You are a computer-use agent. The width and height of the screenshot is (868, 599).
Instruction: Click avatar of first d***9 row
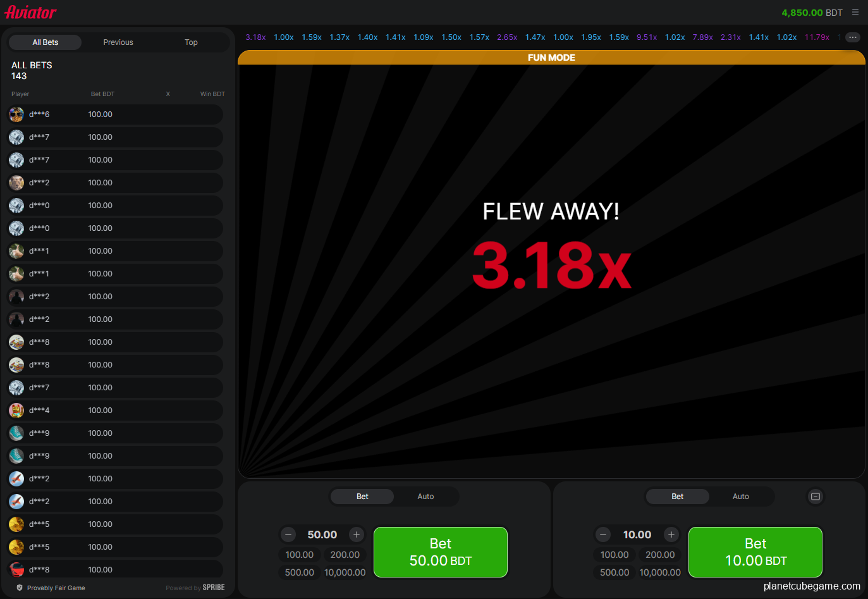(x=16, y=433)
